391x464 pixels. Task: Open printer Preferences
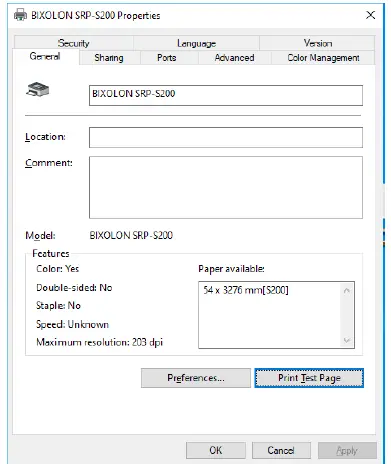click(196, 378)
